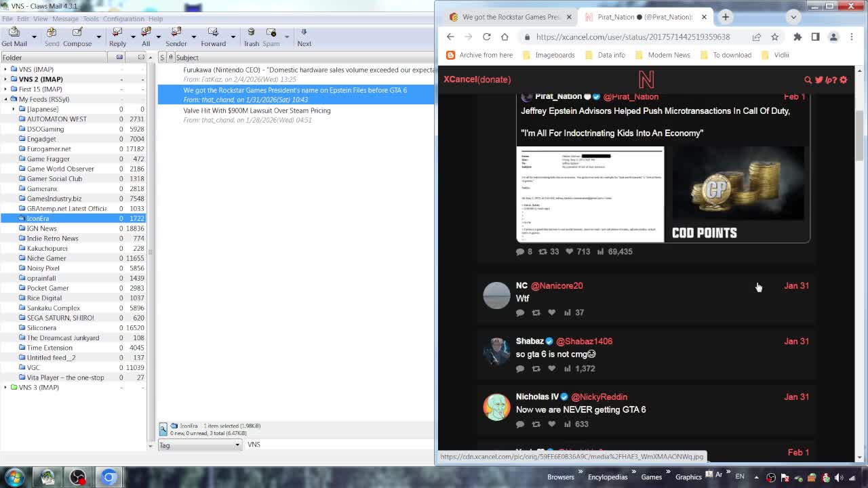Open the Get Mail dropdown arrow

coord(34,37)
